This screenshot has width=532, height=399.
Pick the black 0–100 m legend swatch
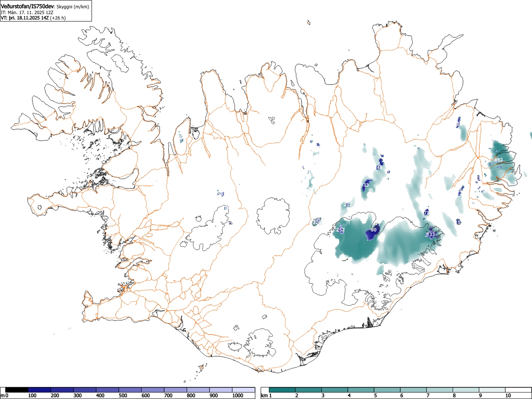[x=17, y=390]
